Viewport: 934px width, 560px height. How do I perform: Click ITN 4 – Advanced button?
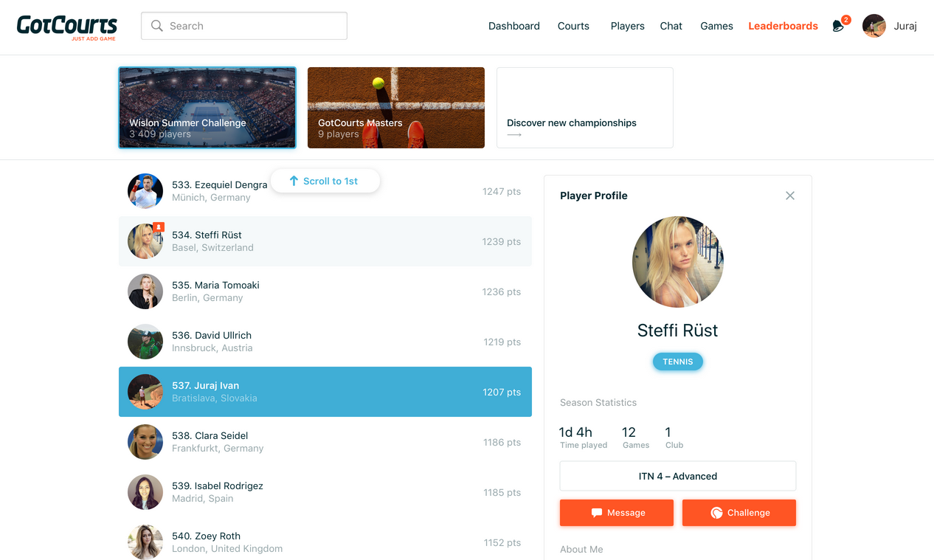pos(678,476)
